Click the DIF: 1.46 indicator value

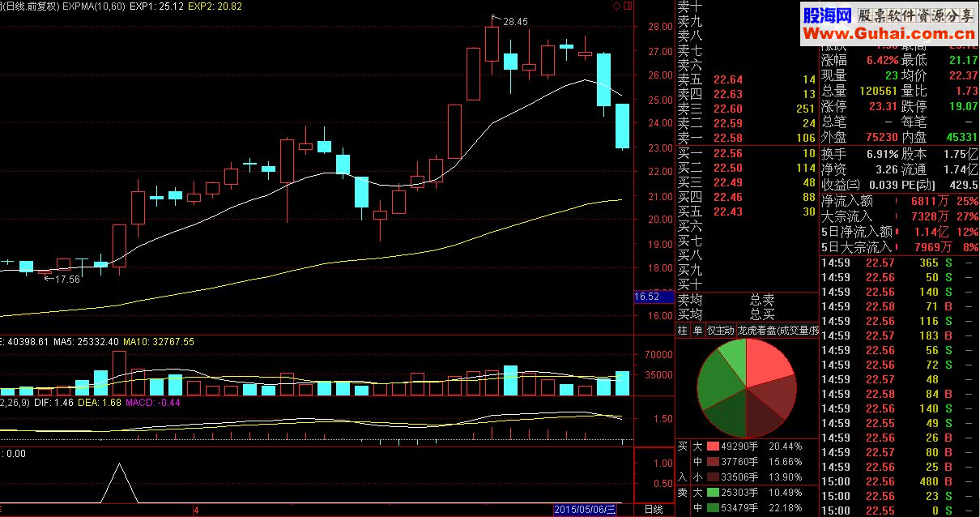pos(53,402)
